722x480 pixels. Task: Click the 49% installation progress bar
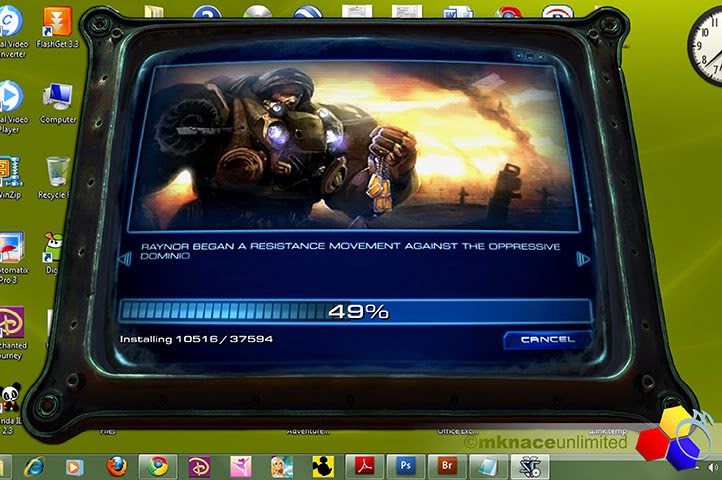pos(355,311)
